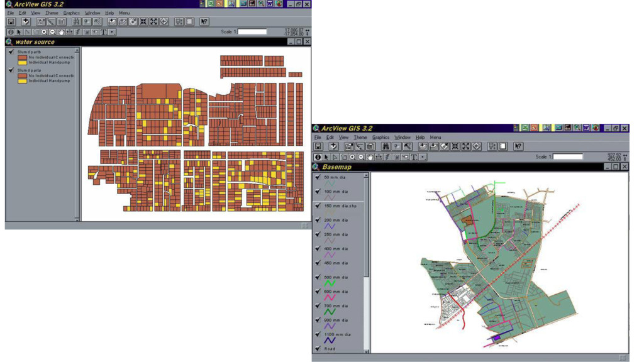Open Query Builder hammer icon in Basemap window
This screenshot has height=362, width=644.
point(407,146)
